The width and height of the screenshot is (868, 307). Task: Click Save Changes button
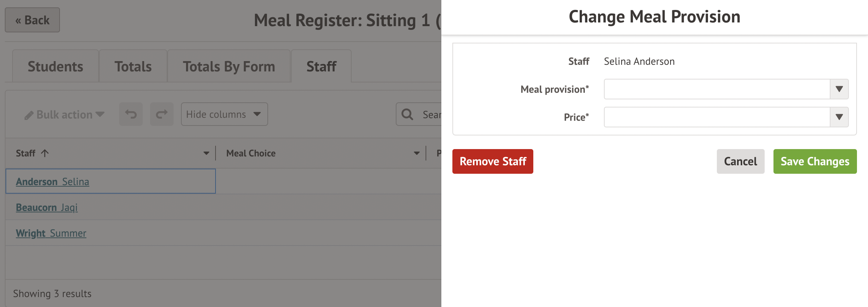pyautogui.click(x=815, y=162)
